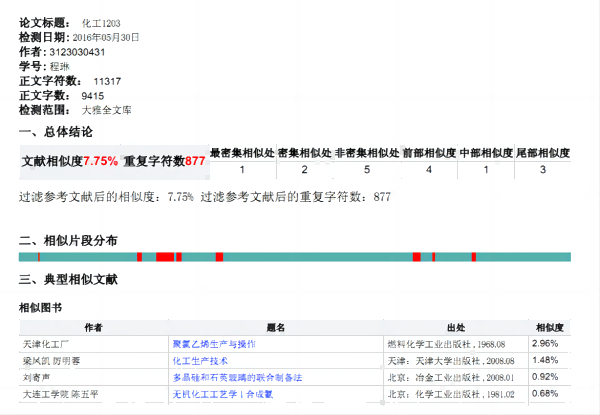The image size is (600, 415).
Task: Click the 题名 column header
Action: (276, 327)
